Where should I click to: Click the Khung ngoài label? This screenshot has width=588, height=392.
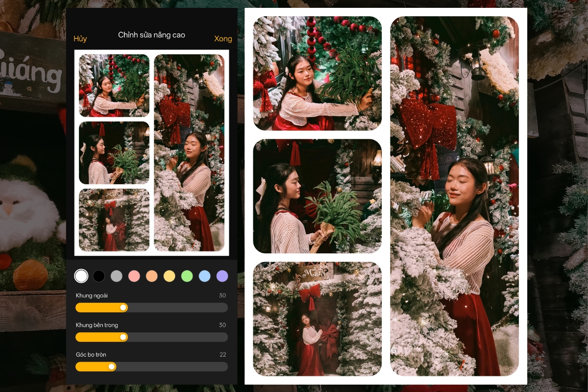click(92, 295)
